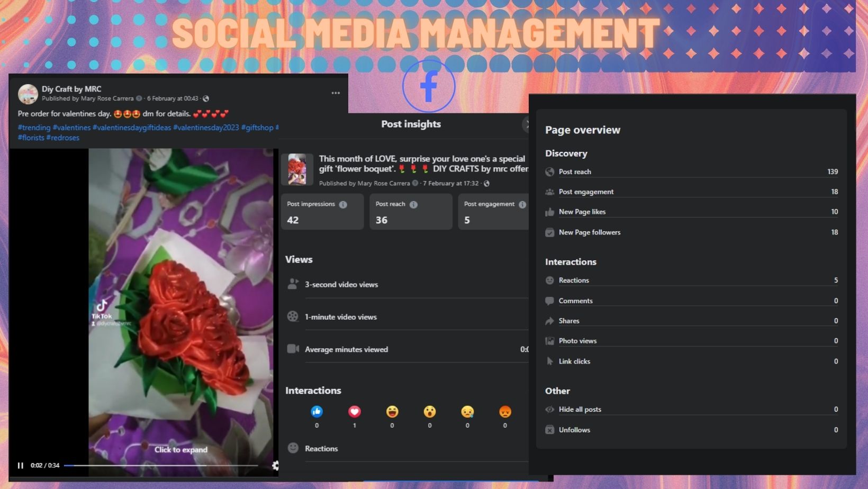Click the '42' Post impressions value

pyautogui.click(x=293, y=220)
